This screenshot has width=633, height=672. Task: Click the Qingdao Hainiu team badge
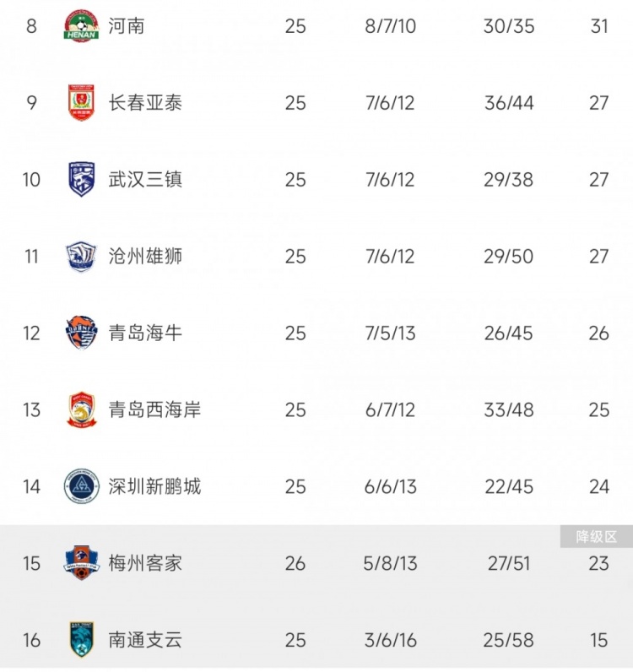(82, 333)
